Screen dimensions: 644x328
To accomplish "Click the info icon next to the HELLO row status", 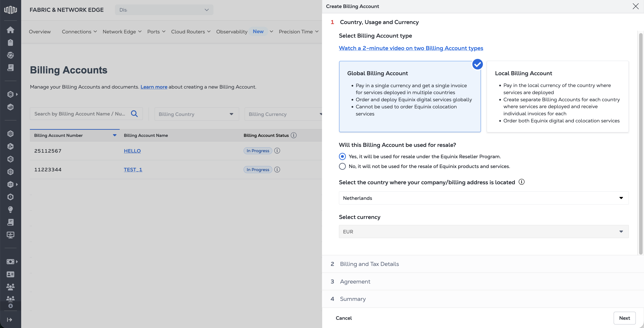I will [277, 151].
